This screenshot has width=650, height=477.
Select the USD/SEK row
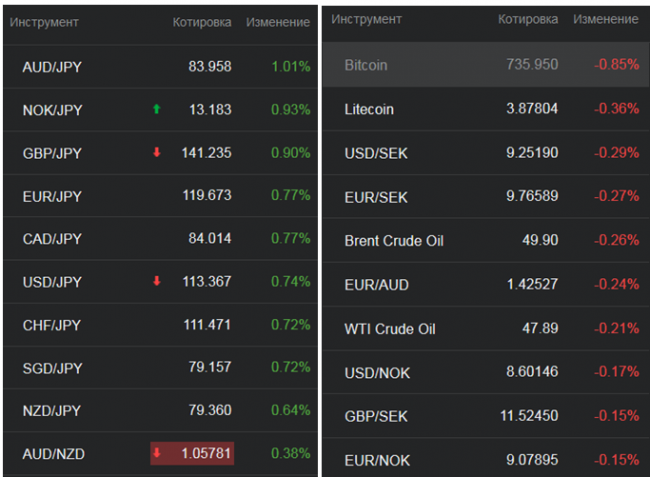(x=376, y=153)
